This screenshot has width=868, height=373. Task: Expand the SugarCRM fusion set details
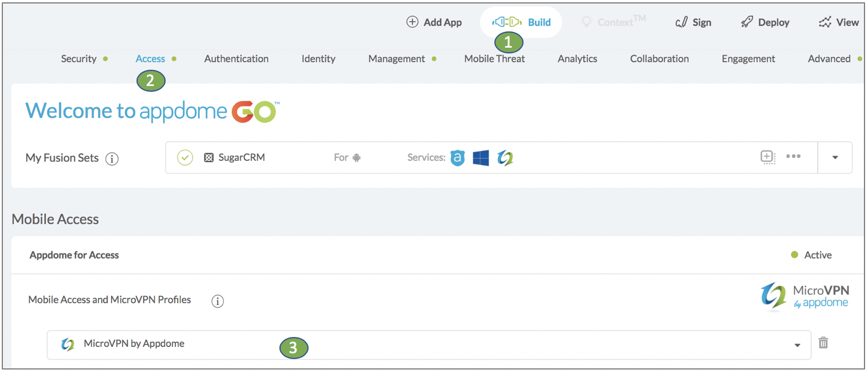tap(835, 157)
